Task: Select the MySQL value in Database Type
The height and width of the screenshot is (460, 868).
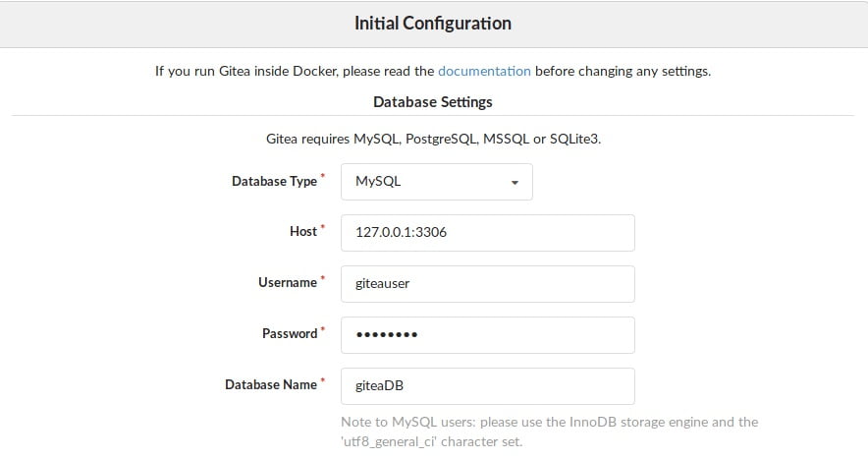Action: pos(378,181)
